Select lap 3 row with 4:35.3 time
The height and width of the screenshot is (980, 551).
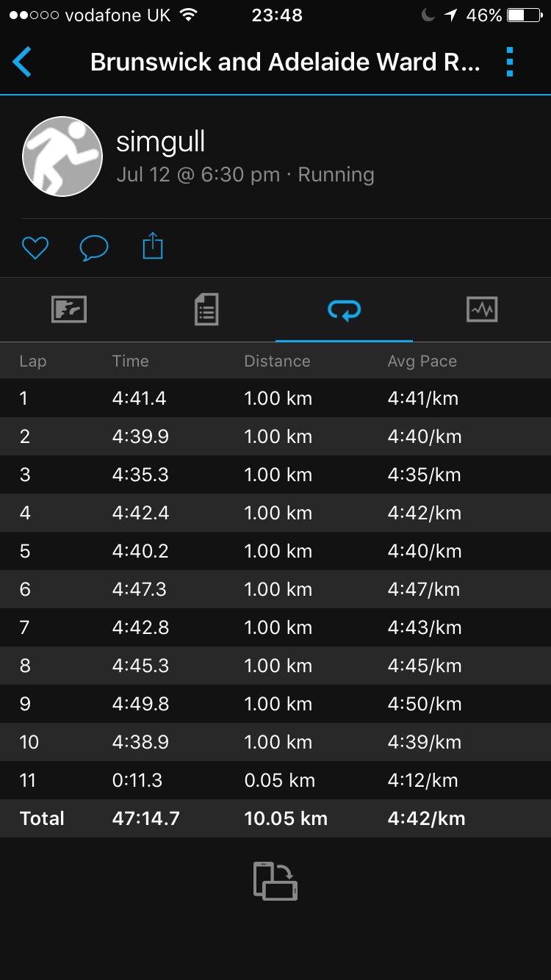tap(275, 475)
